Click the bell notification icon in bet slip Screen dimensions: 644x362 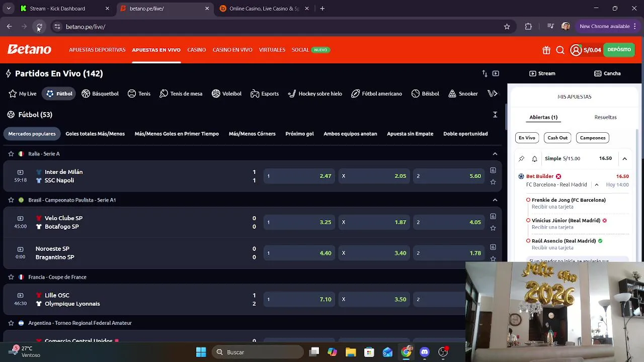pos(534,158)
